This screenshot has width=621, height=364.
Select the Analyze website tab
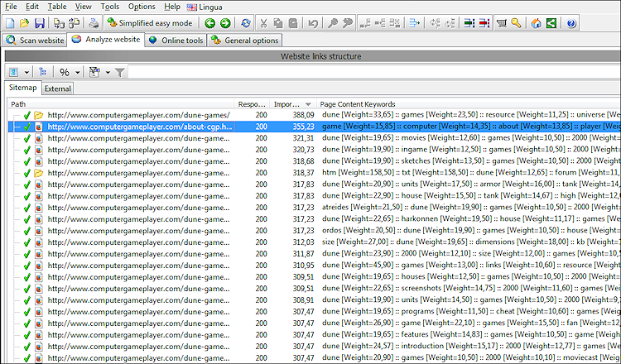click(106, 40)
